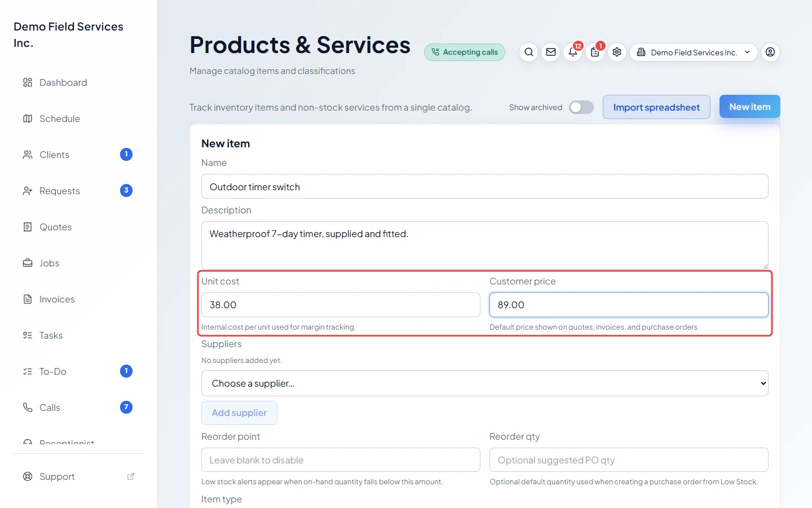Click the "Internal cost per unit used for margin tracking." hint
The height and width of the screenshot is (508, 812).
click(279, 327)
